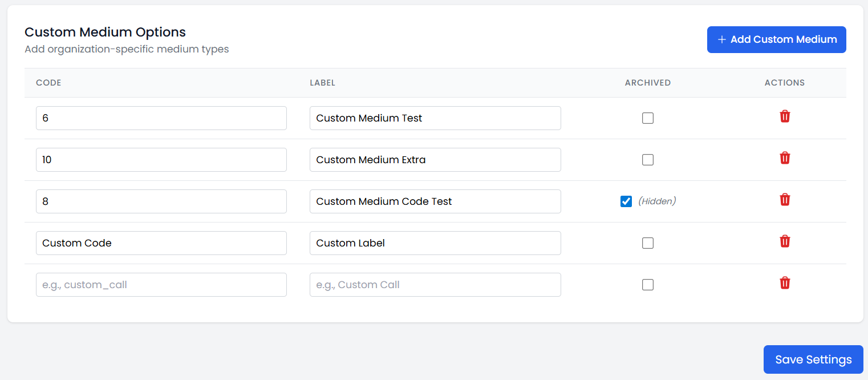Enable archived checkbox for Custom Label row
The width and height of the screenshot is (868, 380).
[x=647, y=243]
